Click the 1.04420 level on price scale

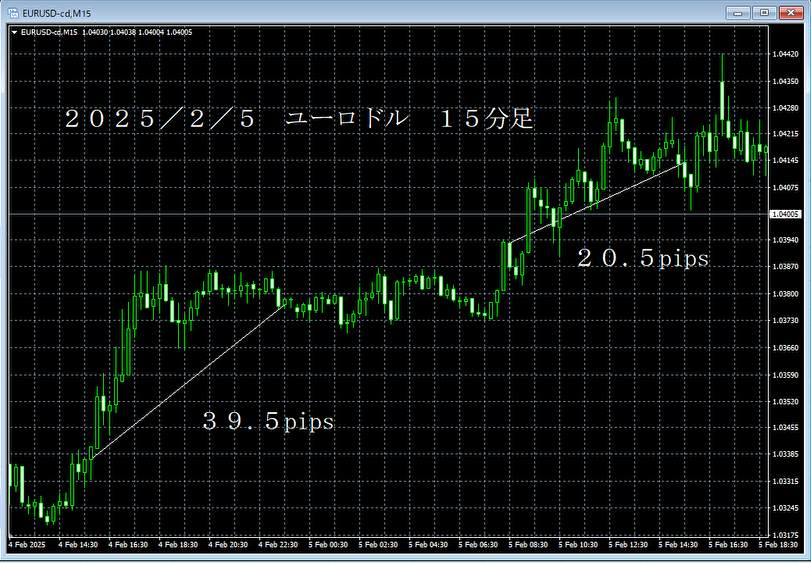[x=786, y=55]
